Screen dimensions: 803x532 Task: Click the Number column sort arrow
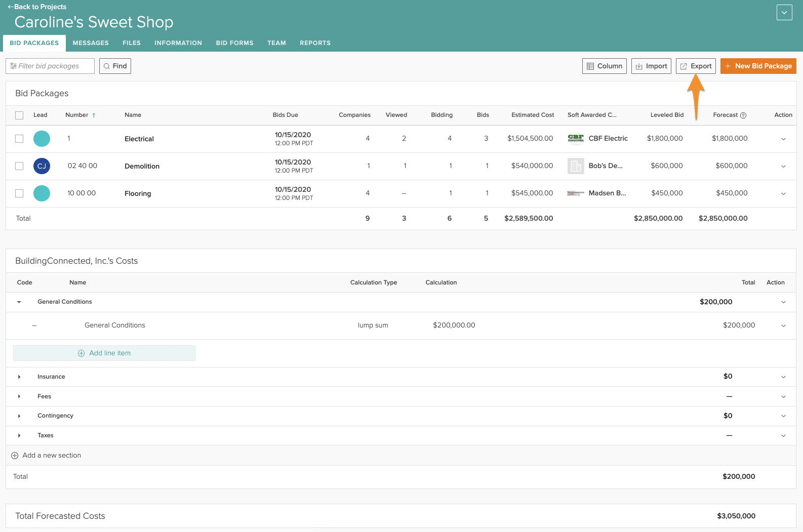point(94,115)
